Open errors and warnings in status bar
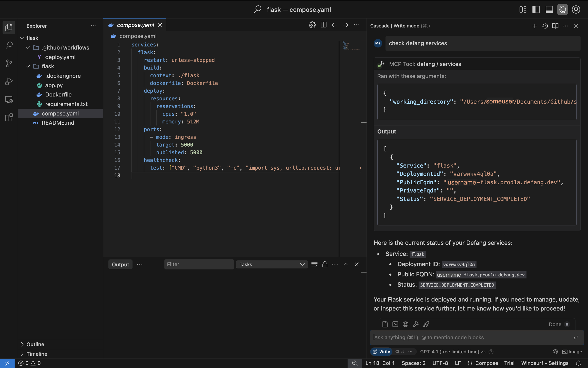588x368 pixels. click(x=29, y=363)
